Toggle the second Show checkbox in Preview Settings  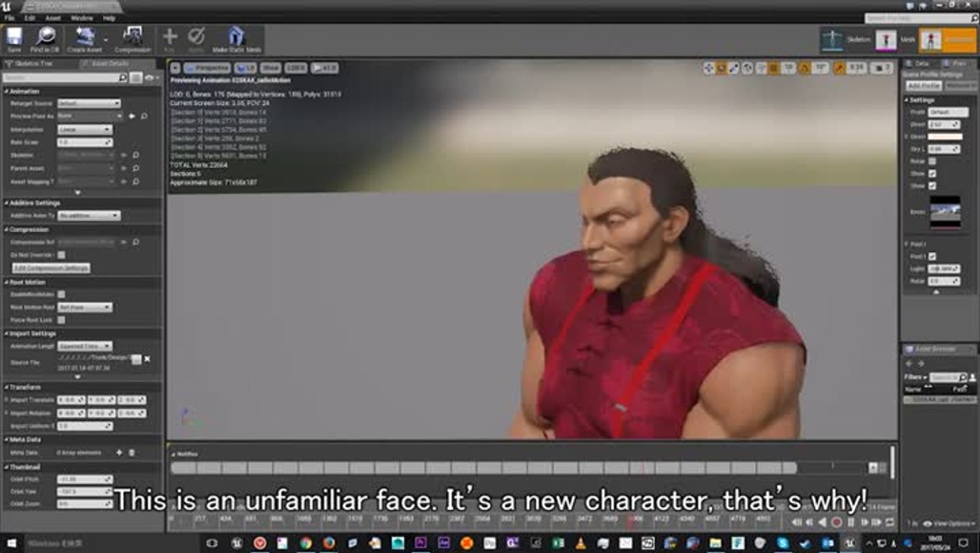[x=932, y=186]
